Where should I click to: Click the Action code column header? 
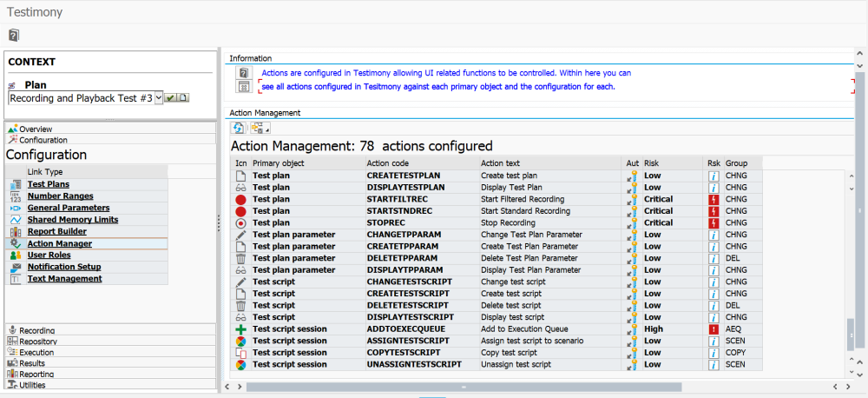422,163
